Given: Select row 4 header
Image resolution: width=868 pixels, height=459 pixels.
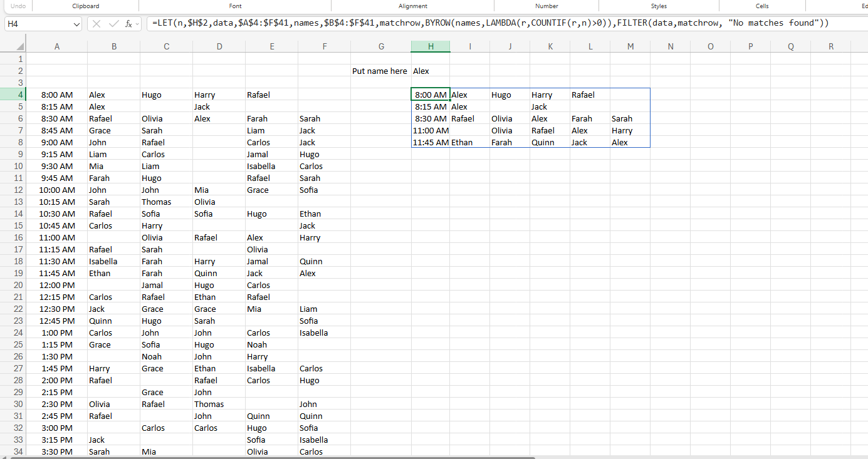Looking at the screenshot, I should click(x=13, y=95).
